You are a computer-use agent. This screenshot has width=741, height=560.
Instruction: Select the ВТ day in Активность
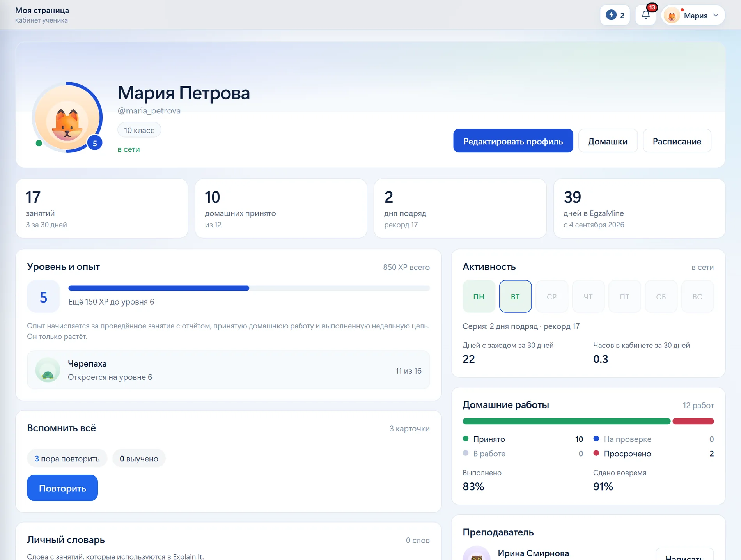click(x=515, y=296)
